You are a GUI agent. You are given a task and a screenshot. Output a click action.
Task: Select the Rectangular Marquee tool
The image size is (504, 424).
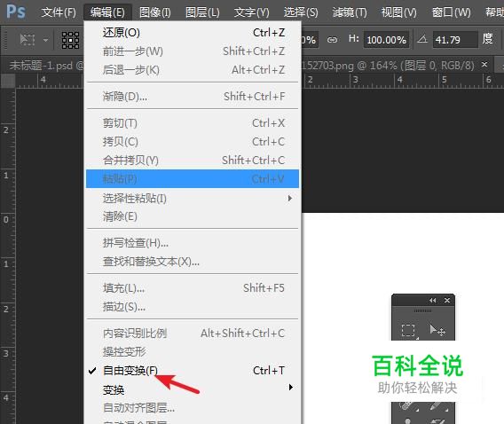408,330
